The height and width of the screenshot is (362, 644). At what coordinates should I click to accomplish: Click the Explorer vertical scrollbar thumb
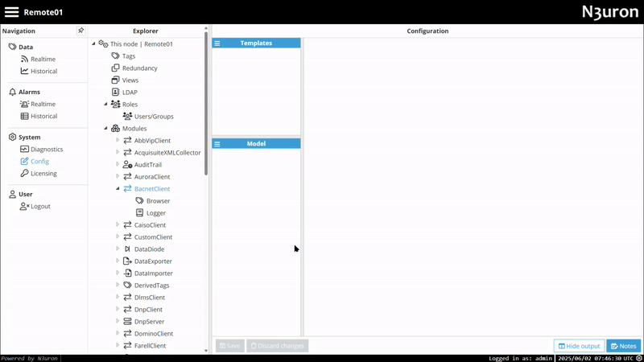pos(206,104)
